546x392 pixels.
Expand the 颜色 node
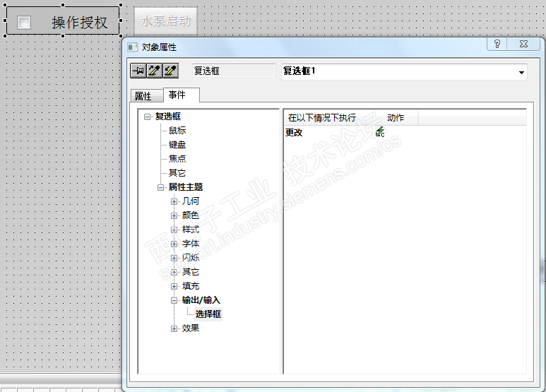pyautogui.click(x=174, y=216)
